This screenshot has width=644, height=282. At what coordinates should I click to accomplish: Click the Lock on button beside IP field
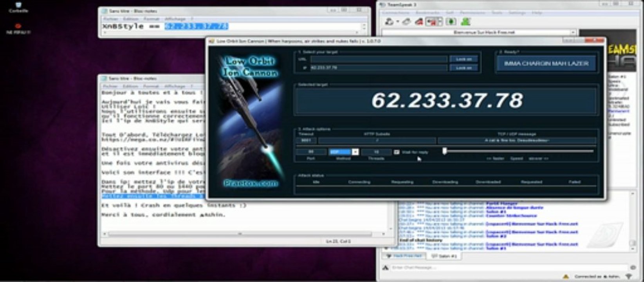click(464, 68)
